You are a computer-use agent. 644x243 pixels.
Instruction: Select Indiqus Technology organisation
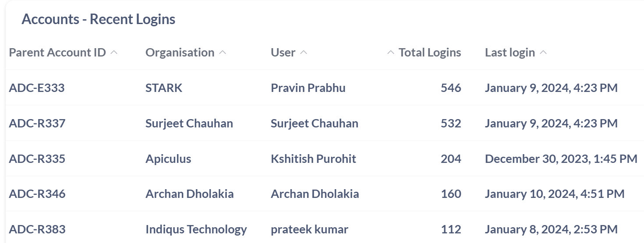click(x=196, y=229)
